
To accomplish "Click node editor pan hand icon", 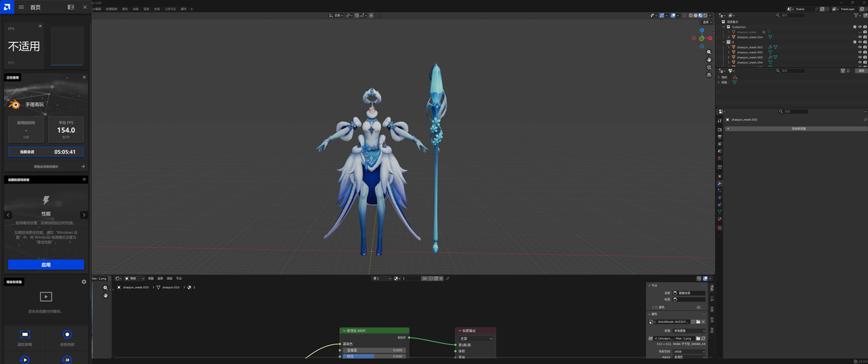I will (106, 295).
